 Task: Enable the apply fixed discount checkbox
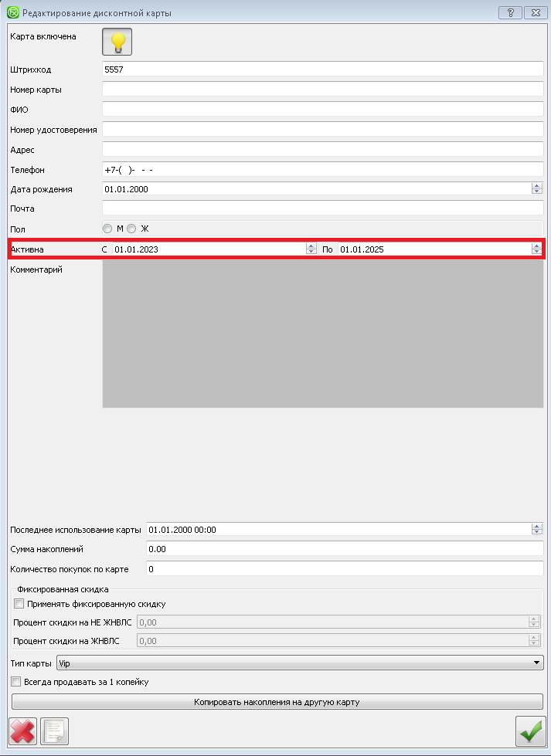(19, 604)
